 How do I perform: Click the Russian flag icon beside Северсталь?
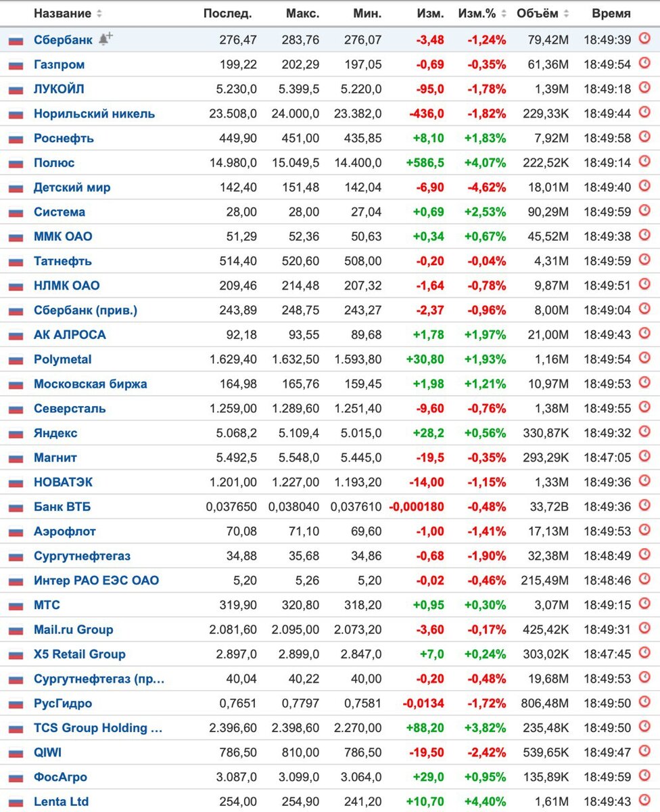(16, 409)
